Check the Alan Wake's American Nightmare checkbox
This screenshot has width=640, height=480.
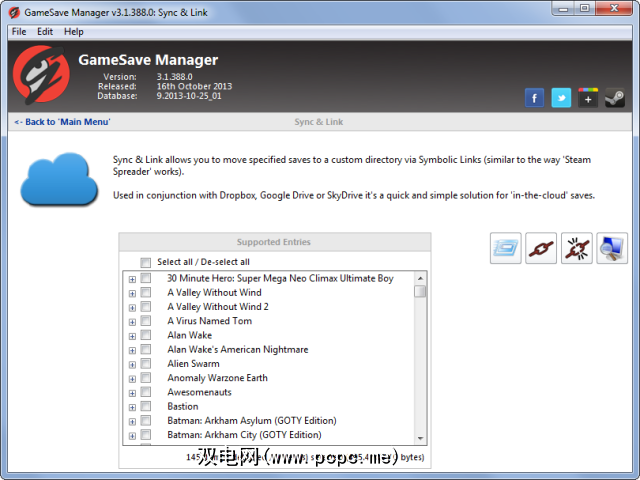point(146,349)
